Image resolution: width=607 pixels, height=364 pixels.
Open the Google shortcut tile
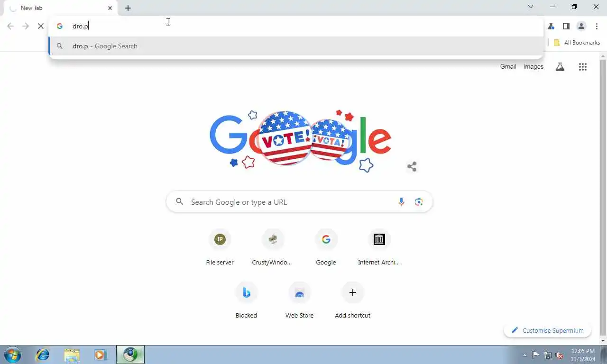[x=326, y=248]
